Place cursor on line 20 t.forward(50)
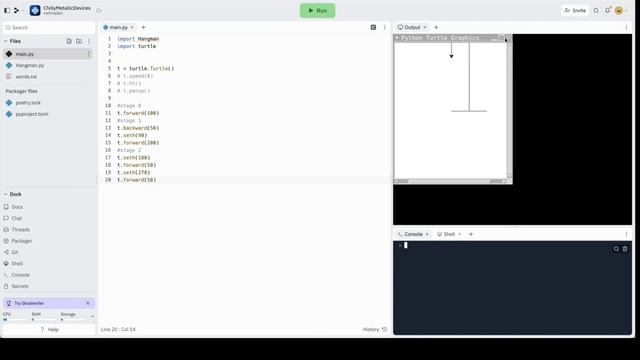The width and height of the screenshot is (640, 360). point(137,180)
